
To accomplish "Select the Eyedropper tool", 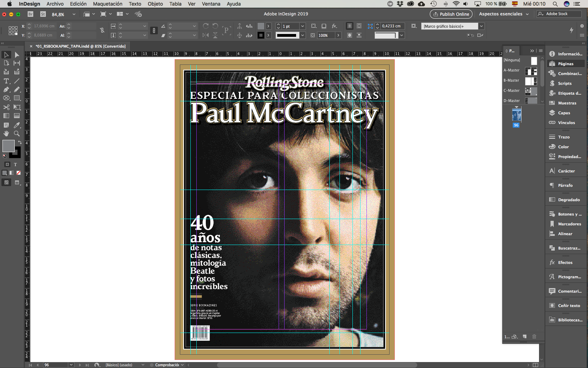I will tap(17, 125).
